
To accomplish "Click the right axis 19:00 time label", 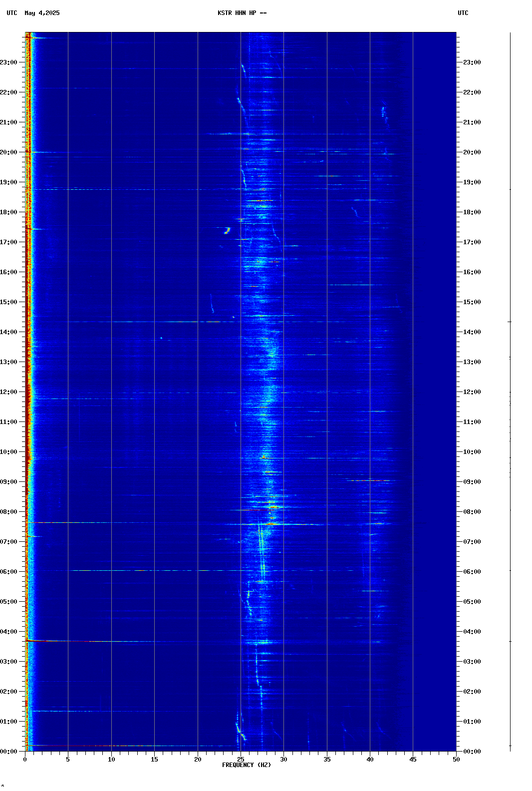I will (472, 182).
